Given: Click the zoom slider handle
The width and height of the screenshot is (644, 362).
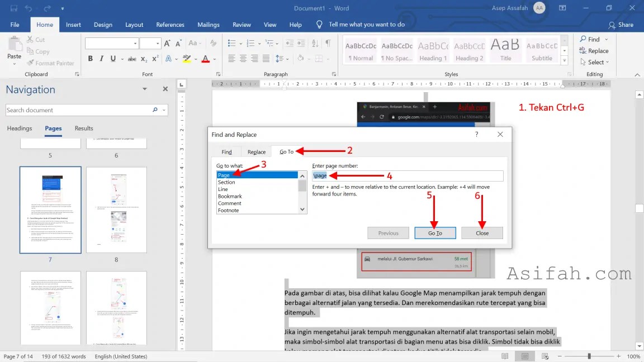Looking at the screenshot, I should point(589,356).
